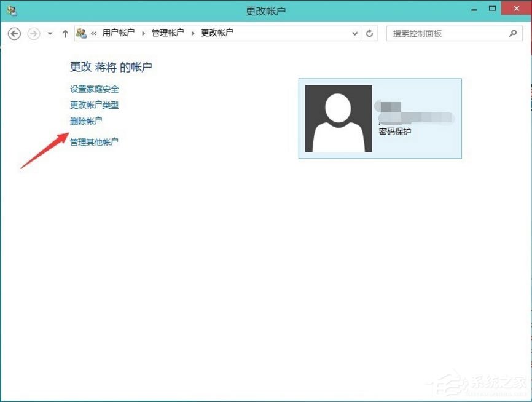
Task: Click the user accounts icon in the address bar
Action: (x=80, y=34)
